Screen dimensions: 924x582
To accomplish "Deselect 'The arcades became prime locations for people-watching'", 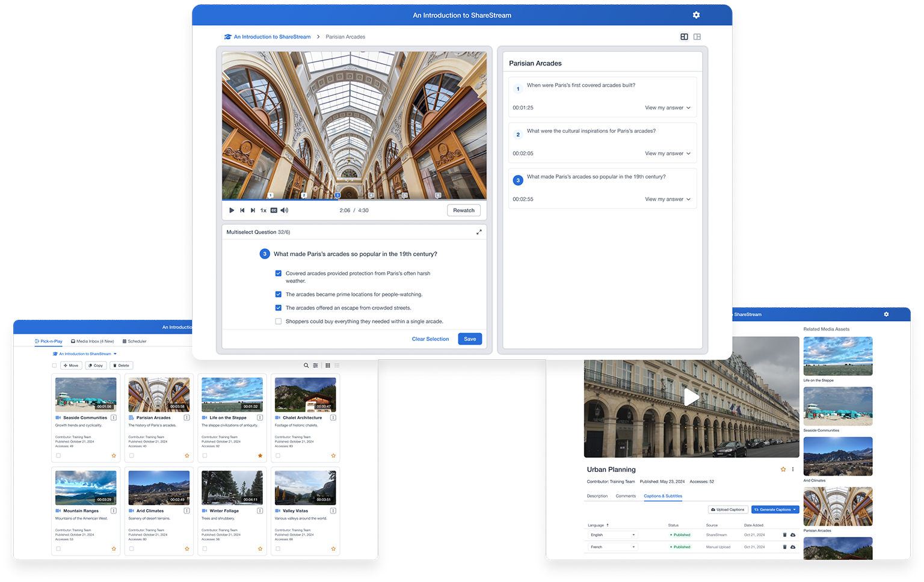I will click(x=278, y=294).
